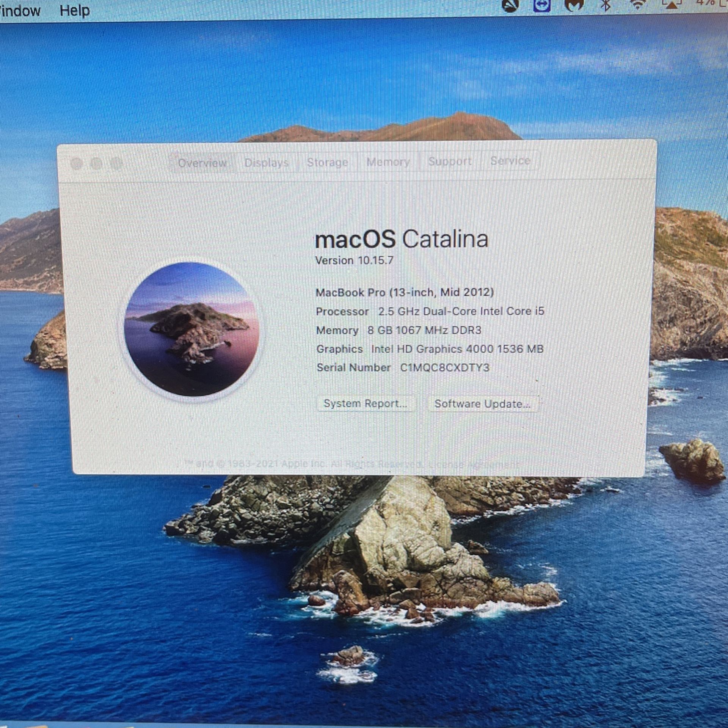Click the 8 GB 1067 MHz DDR3 text

click(x=424, y=330)
